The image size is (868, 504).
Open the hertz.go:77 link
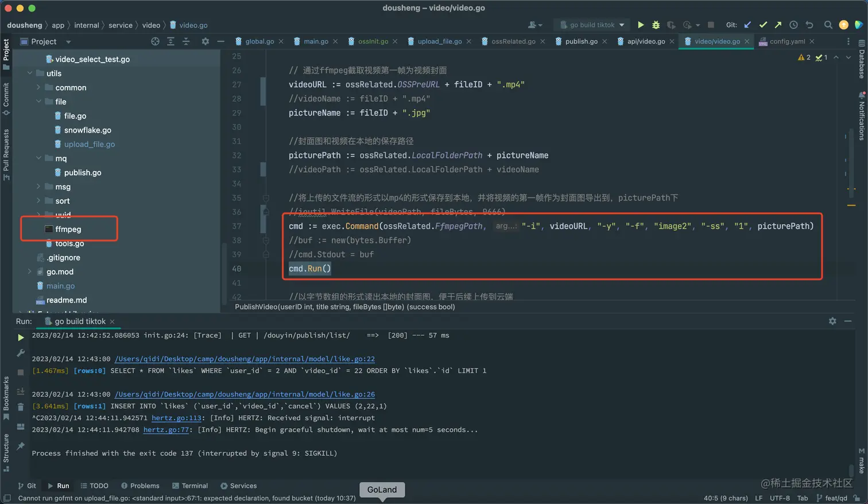pyautogui.click(x=166, y=429)
